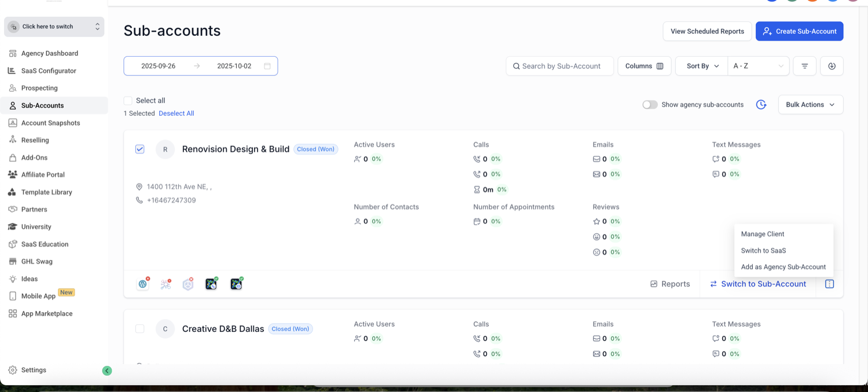Click the refresh clock icon near Bulk Actions
Viewport: 868px width, 392px height.
[x=761, y=105]
